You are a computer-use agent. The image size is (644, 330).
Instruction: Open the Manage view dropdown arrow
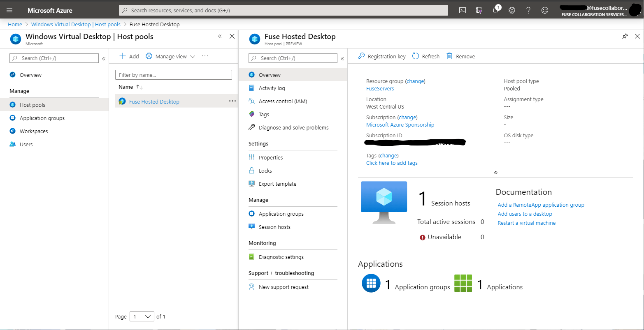(193, 57)
